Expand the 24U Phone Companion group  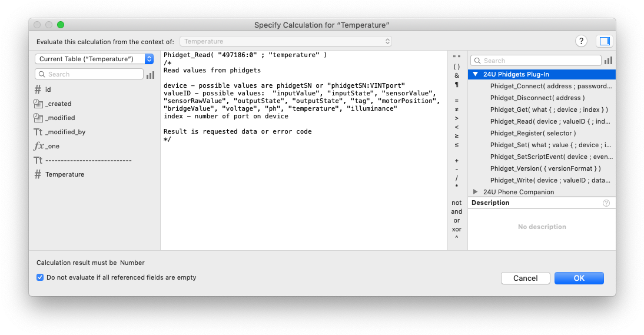click(x=475, y=192)
